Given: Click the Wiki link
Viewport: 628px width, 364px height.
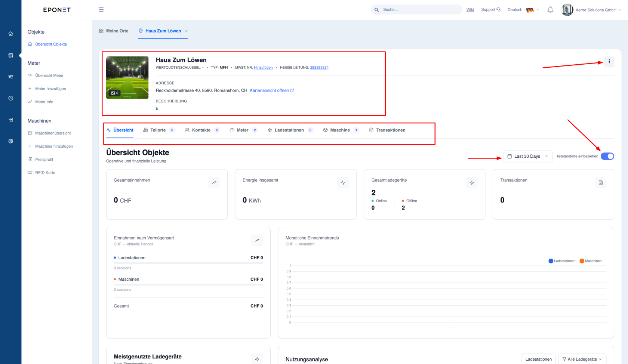Looking at the screenshot, I should [x=470, y=10].
